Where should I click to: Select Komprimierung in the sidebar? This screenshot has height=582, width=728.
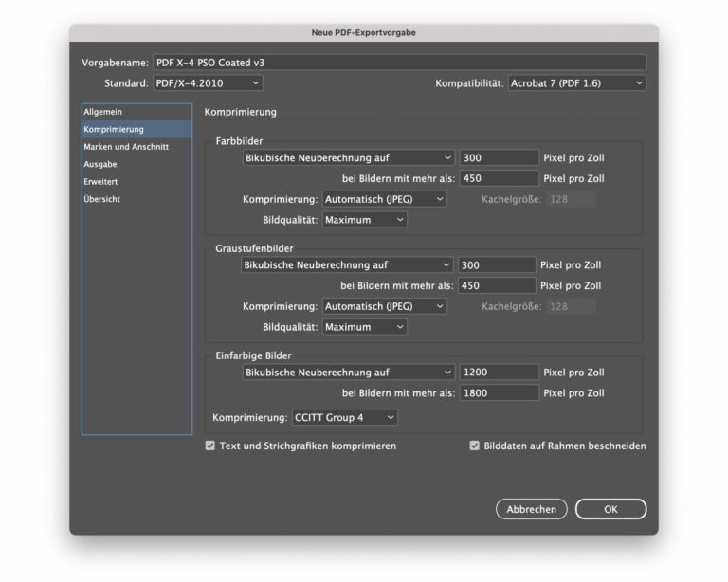click(136, 130)
